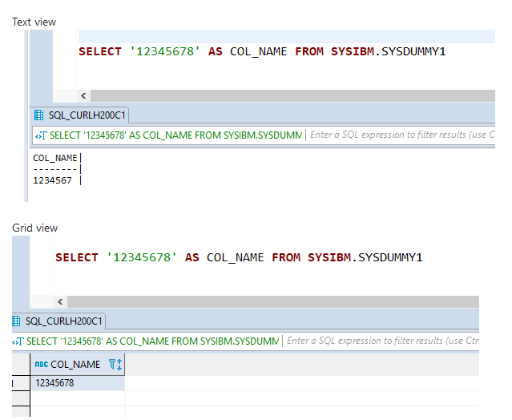
Task: Click FROM keyword in Grid view editor
Action: tap(286, 257)
